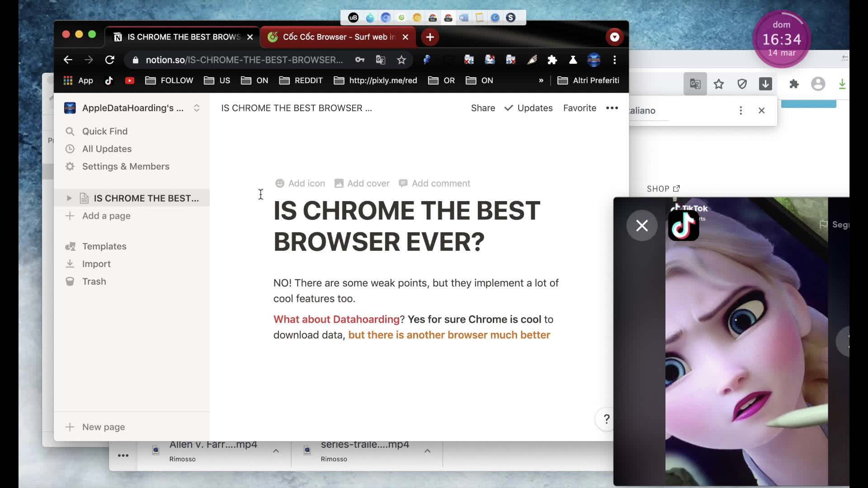Open the AppleDataHoarding's workspace switcher
The height and width of the screenshot is (488, 868).
[x=132, y=108]
